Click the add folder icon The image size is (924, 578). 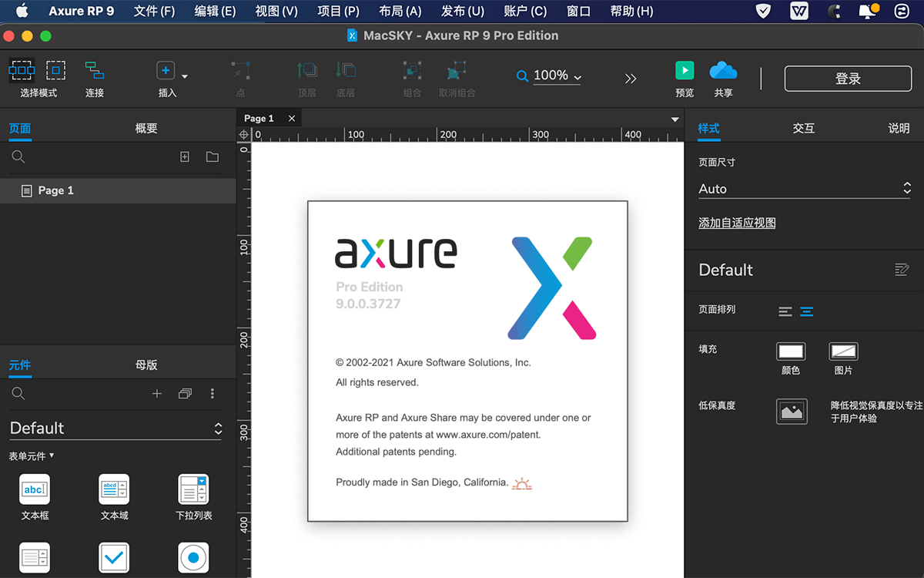(213, 157)
